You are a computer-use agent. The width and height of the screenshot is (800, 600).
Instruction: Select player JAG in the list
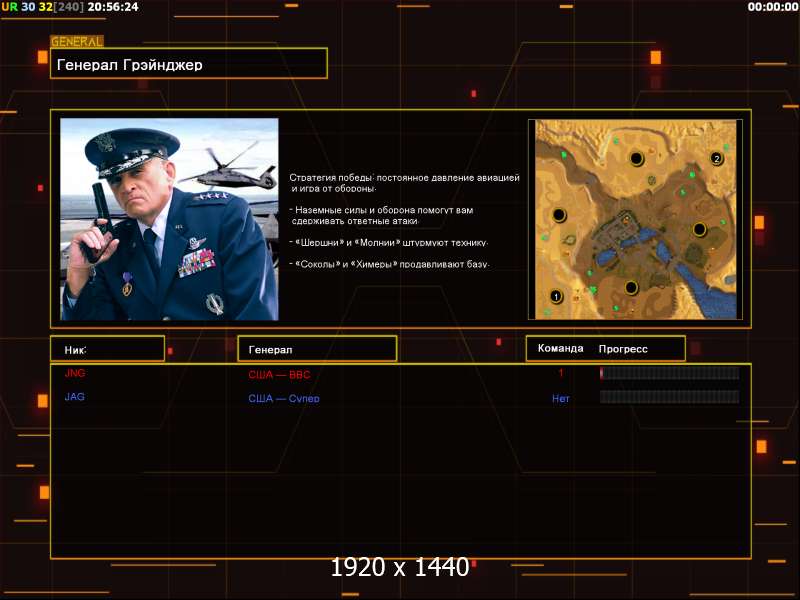point(75,397)
